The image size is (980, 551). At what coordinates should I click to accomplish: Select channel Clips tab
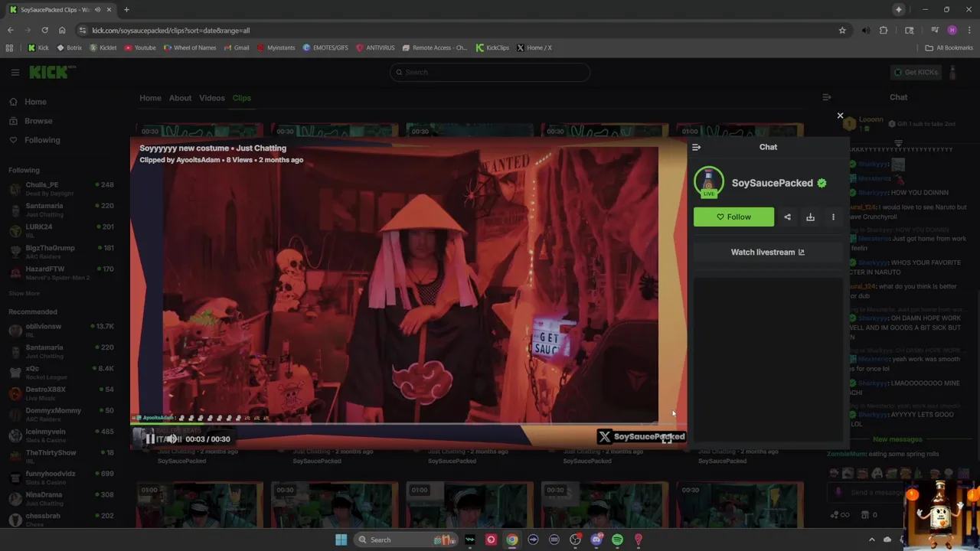click(241, 98)
